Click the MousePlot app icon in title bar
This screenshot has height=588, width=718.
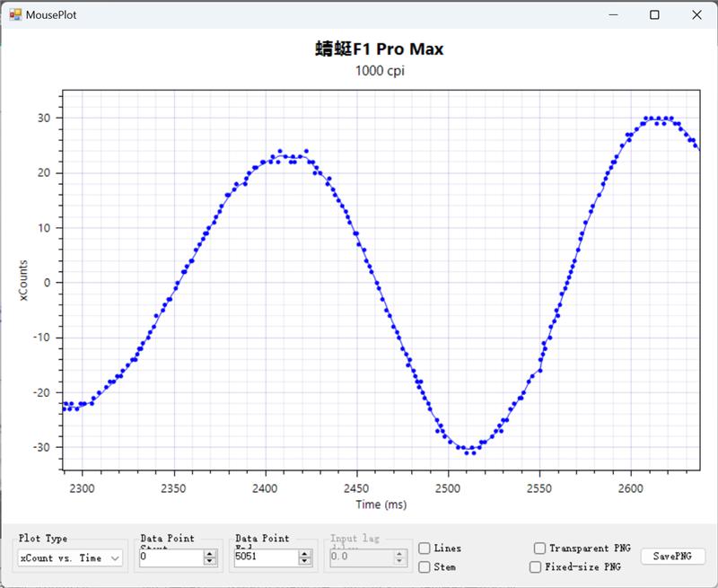tap(14, 15)
